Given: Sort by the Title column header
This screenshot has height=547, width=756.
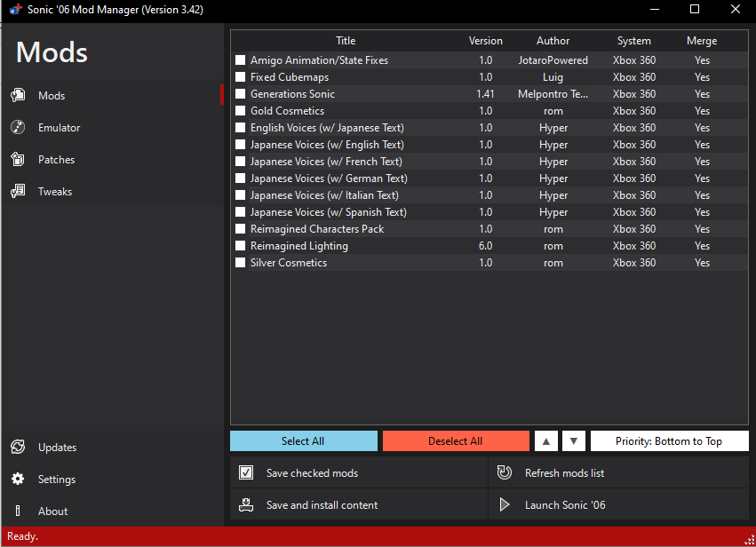Looking at the screenshot, I should tap(346, 41).
